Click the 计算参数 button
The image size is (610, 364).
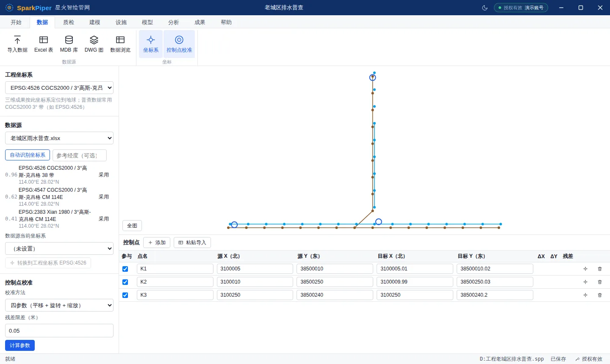[x=20, y=345]
